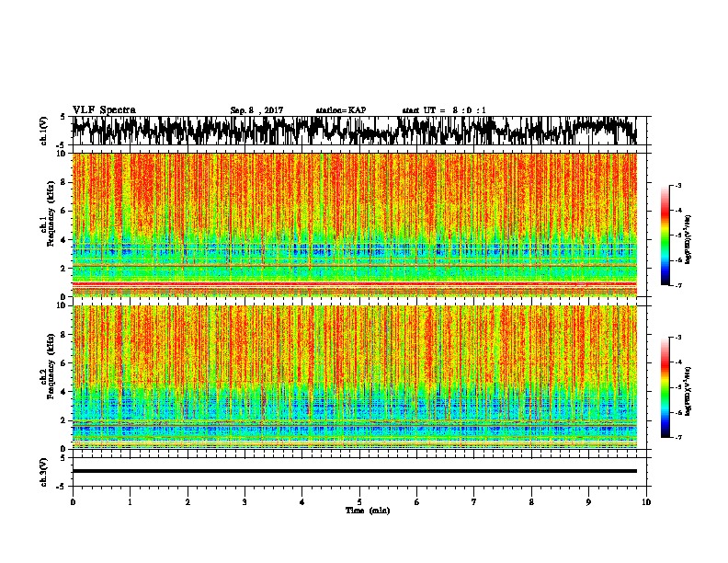Click the time axis end label "10"
The height and width of the screenshot is (563, 728).
point(646,502)
